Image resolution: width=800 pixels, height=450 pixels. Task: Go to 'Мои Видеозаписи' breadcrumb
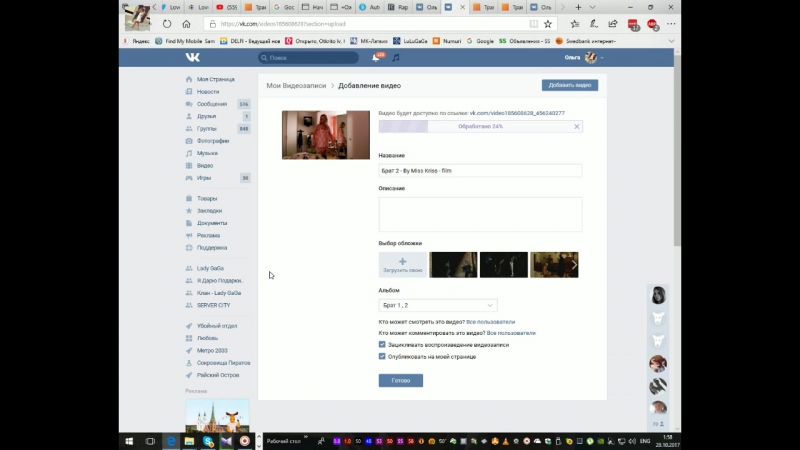[295, 86]
